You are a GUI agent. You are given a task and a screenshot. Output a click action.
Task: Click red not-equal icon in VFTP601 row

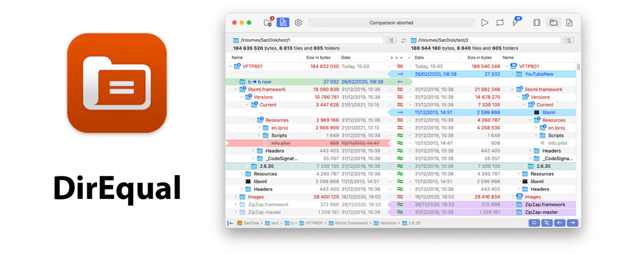coord(400,66)
